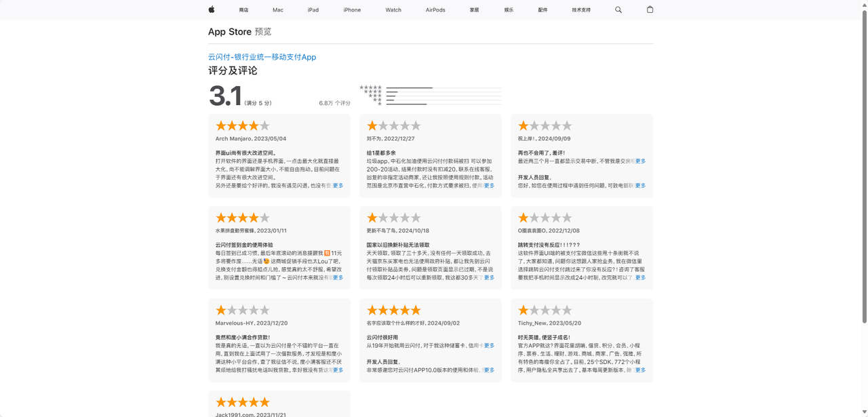This screenshot has height=417, width=868.
Task: Click the author line 更新不鸟了鸟, 2024/10/18
Action: coord(398,231)
